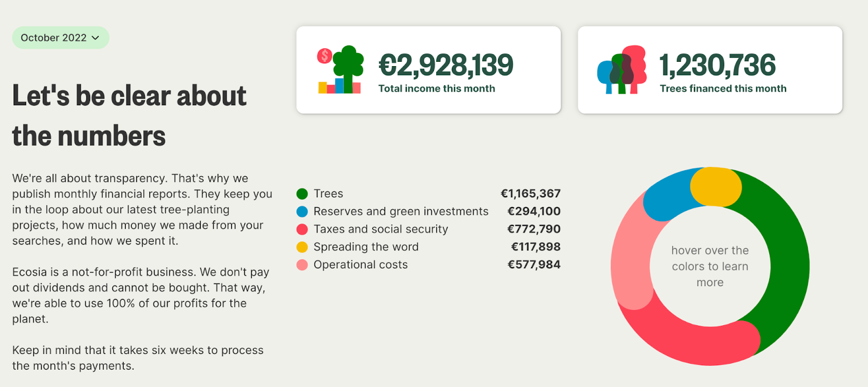Click the Reserves and green investments label

point(401,211)
